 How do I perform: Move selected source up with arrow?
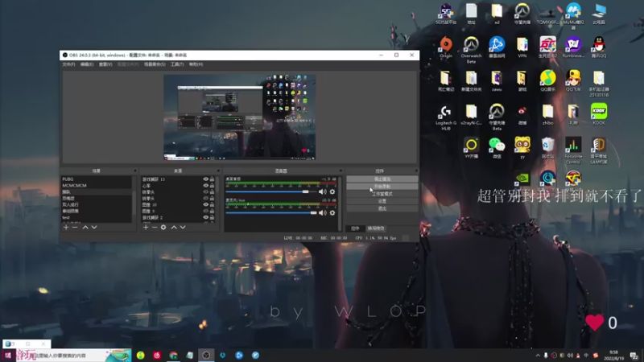(x=173, y=228)
